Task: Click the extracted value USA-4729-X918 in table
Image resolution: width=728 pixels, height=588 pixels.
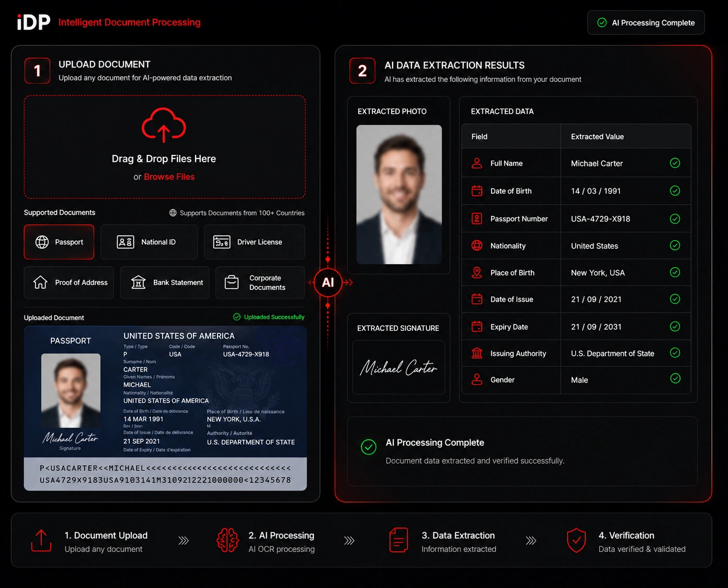Action: 600,219
